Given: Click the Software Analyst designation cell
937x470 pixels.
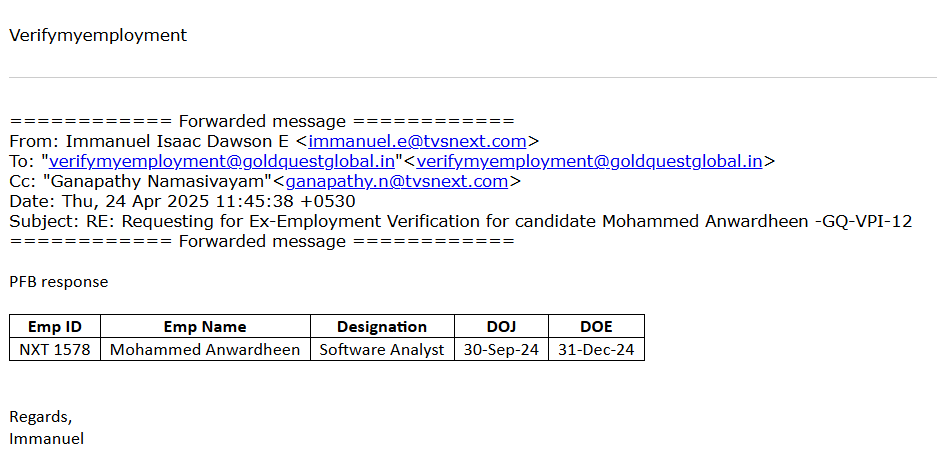Looking at the screenshot, I should click(x=382, y=350).
